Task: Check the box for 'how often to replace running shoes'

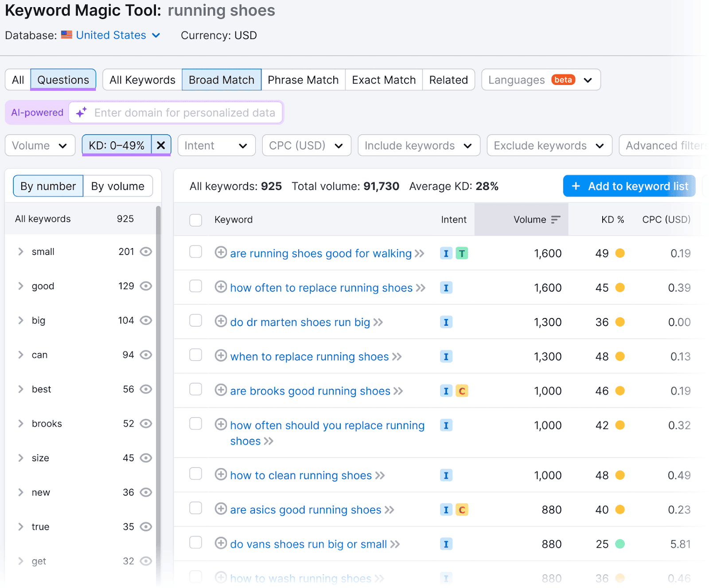Action: click(x=195, y=286)
